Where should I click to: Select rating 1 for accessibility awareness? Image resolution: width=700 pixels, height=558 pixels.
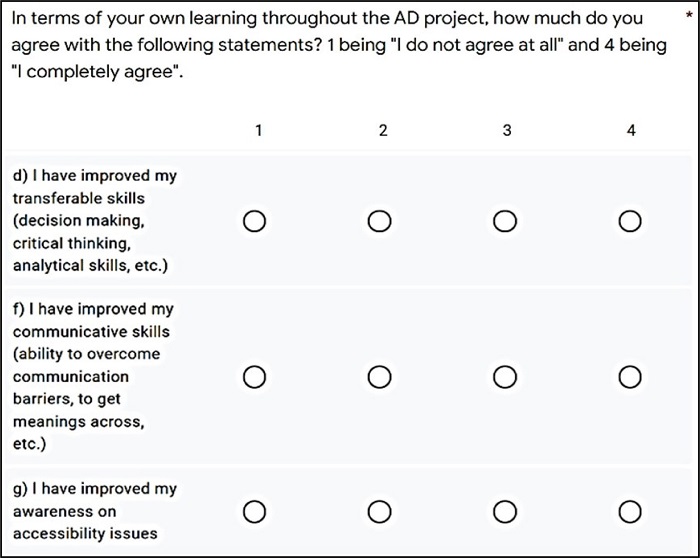pyautogui.click(x=254, y=512)
